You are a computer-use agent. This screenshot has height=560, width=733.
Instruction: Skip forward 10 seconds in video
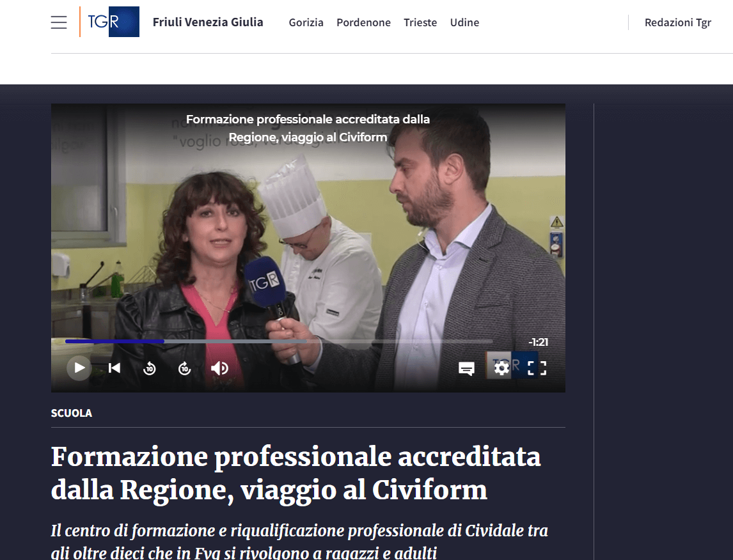point(185,368)
